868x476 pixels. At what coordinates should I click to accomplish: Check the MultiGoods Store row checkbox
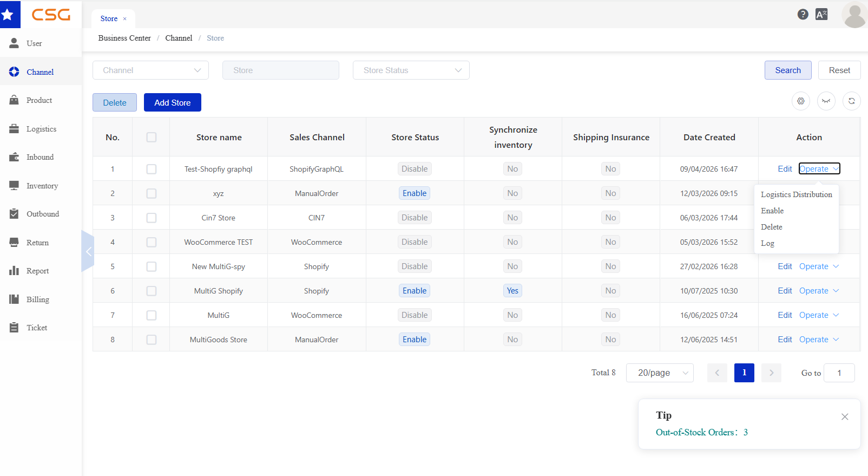(x=152, y=340)
